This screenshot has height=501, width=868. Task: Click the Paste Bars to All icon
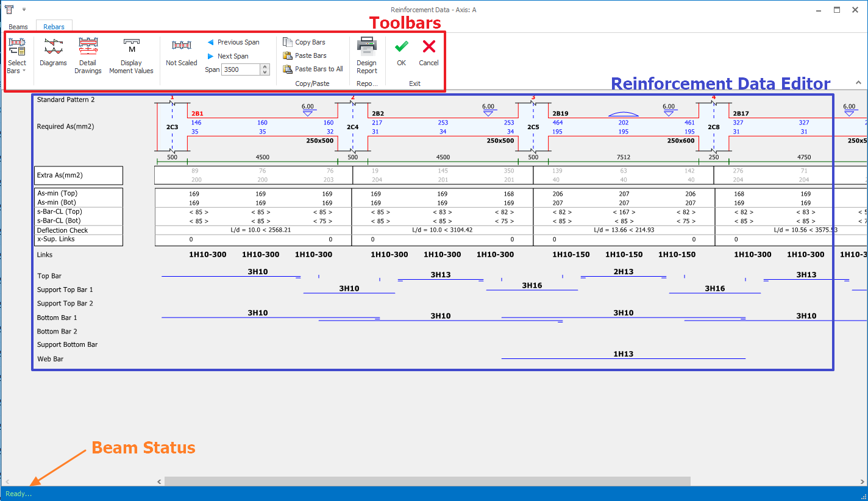point(286,68)
